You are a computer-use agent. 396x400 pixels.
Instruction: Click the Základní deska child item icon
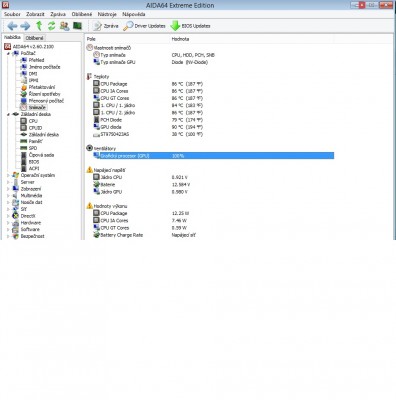pos(24,135)
